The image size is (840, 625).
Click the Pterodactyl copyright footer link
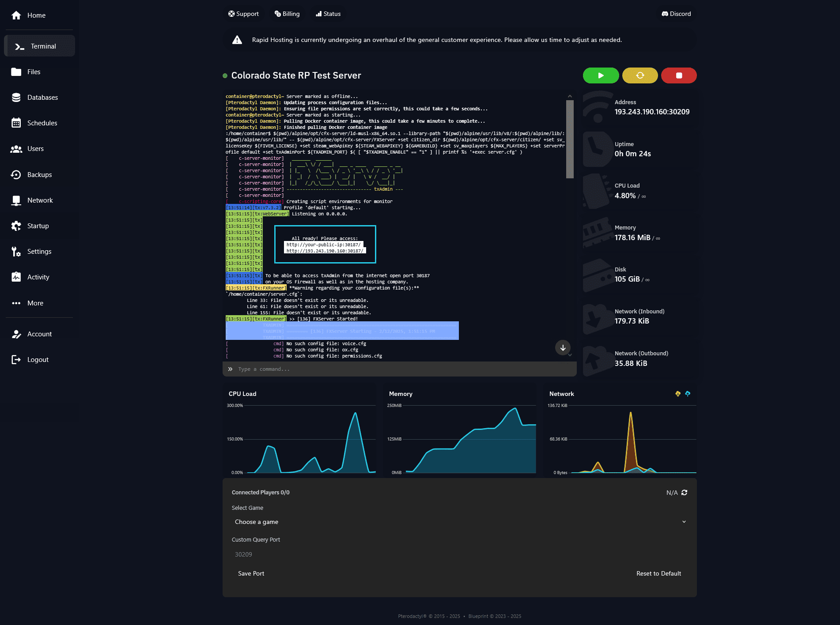[412, 616]
